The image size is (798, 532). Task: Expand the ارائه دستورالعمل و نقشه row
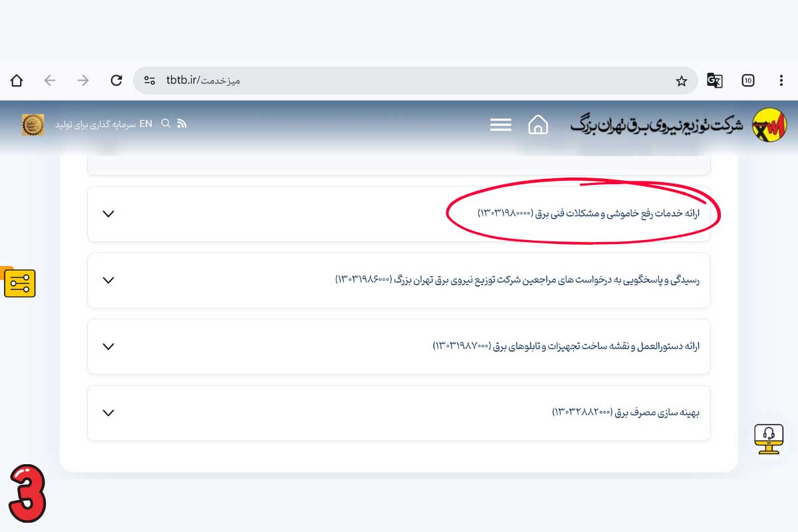(108, 346)
